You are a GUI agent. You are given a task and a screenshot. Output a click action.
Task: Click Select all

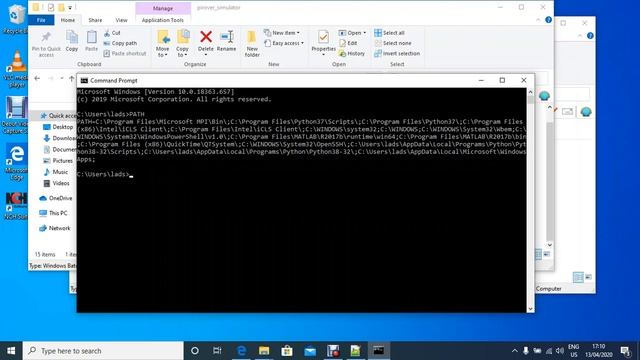389,33
